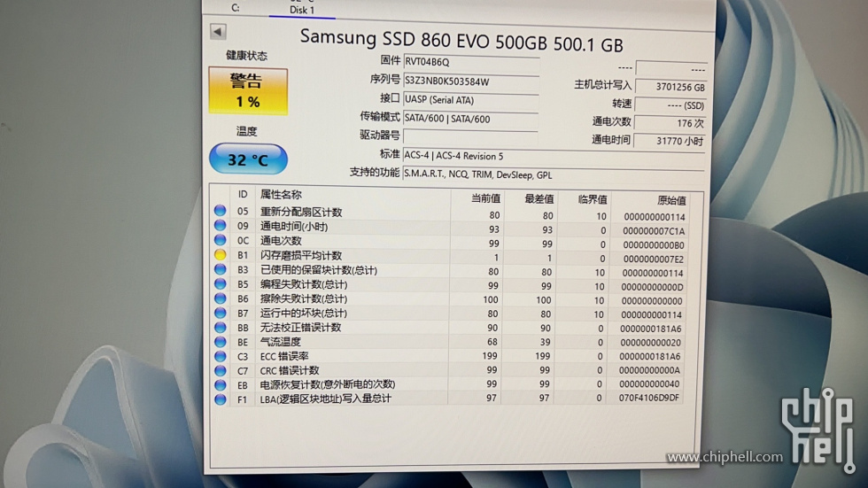Image resolution: width=868 pixels, height=488 pixels.
Task: Click the blue status icon for attribute B6
Action: [x=221, y=298]
